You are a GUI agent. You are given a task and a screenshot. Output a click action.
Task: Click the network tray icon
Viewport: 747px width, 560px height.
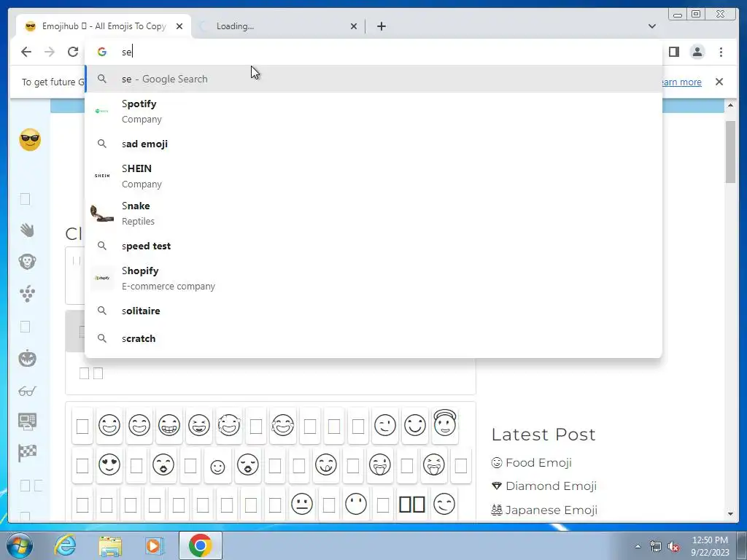(656, 546)
